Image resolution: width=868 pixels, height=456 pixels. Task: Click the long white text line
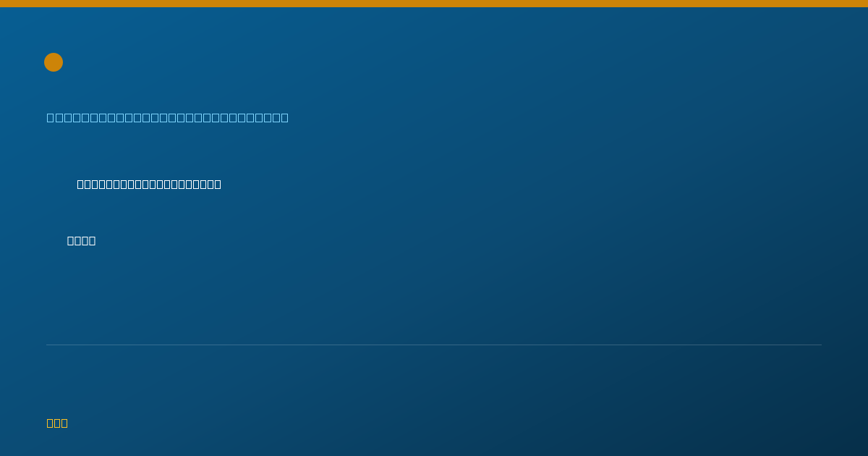tap(149, 184)
